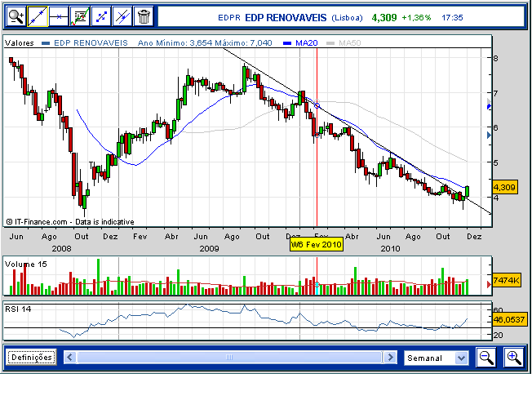This screenshot has height=418, width=532.
Task: Click the 46,0537 RSI value label
Action: pos(509,319)
